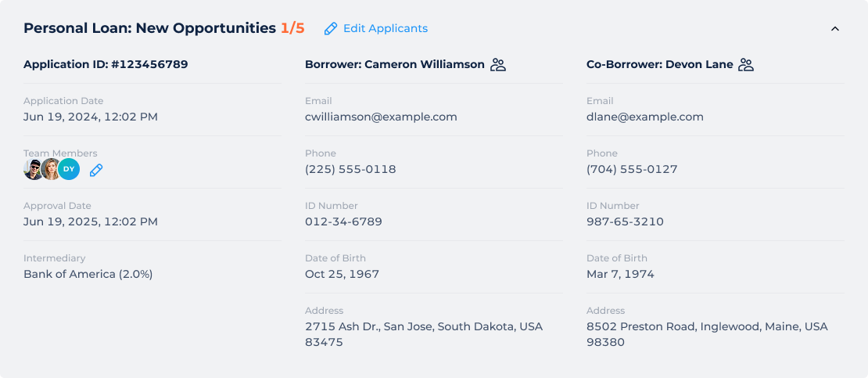Image resolution: width=868 pixels, height=378 pixels.
Task: Edit team members with the pencil icon
Action: coord(96,170)
